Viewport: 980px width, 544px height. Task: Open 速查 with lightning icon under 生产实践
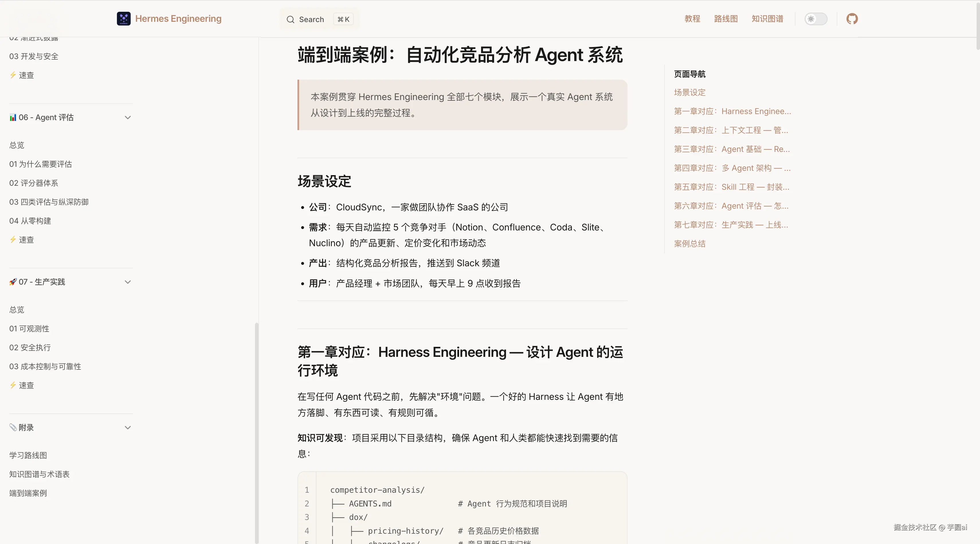click(x=26, y=386)
